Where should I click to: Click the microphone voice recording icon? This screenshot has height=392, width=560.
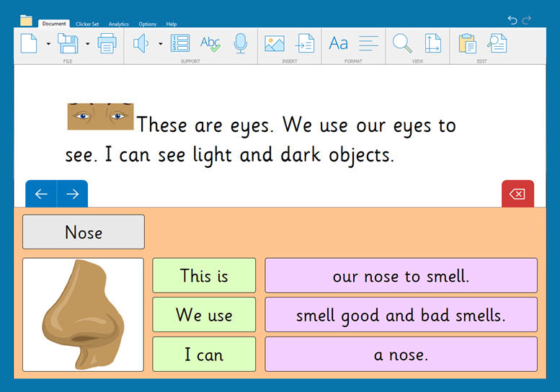click(241, 44)
